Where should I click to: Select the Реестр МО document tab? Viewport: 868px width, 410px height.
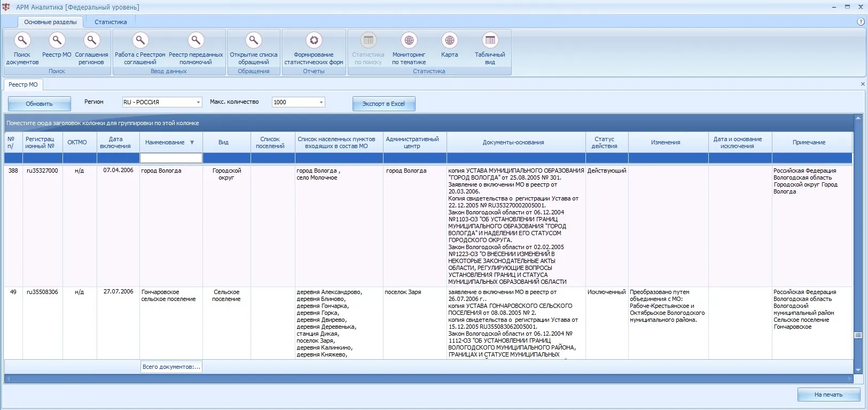tap(24, 84)
